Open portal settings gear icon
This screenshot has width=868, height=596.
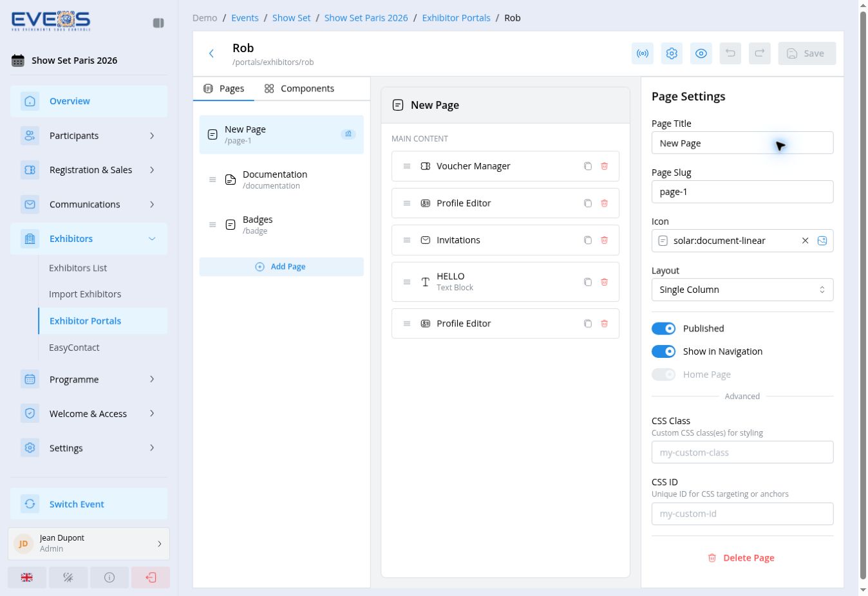point(672,53)
